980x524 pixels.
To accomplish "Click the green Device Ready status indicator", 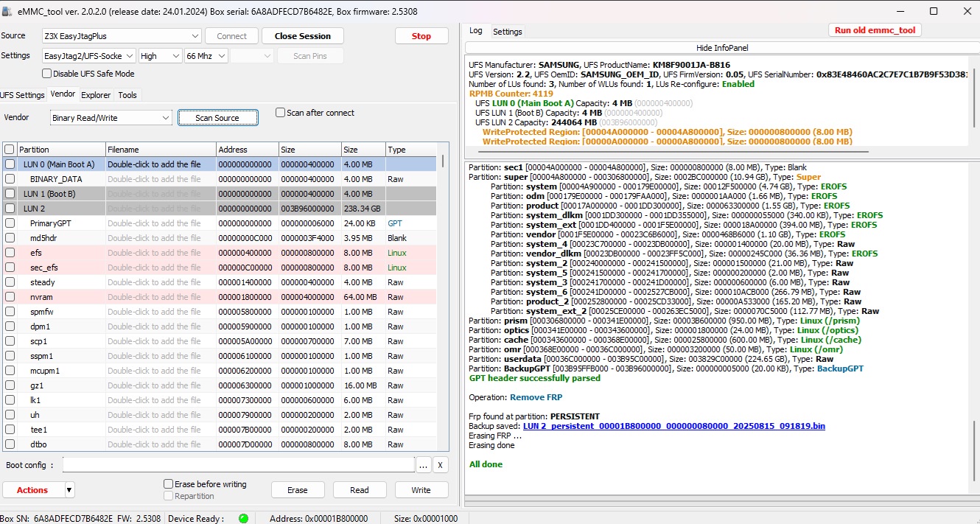I will 243,518.
